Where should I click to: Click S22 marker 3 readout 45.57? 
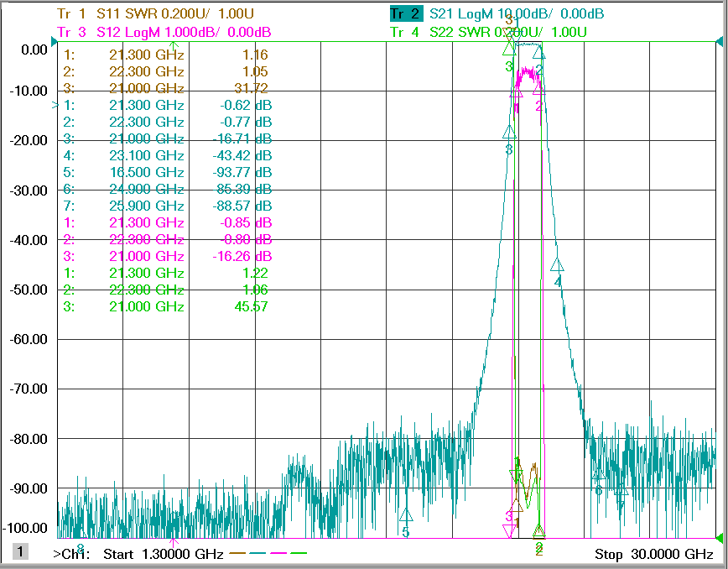coord(251,306)
